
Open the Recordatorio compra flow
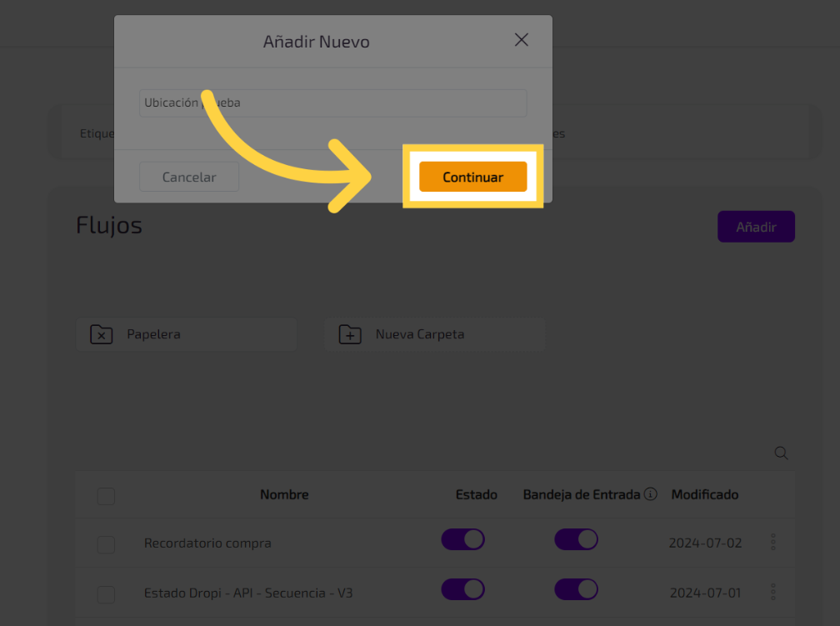tap(207, 543)
